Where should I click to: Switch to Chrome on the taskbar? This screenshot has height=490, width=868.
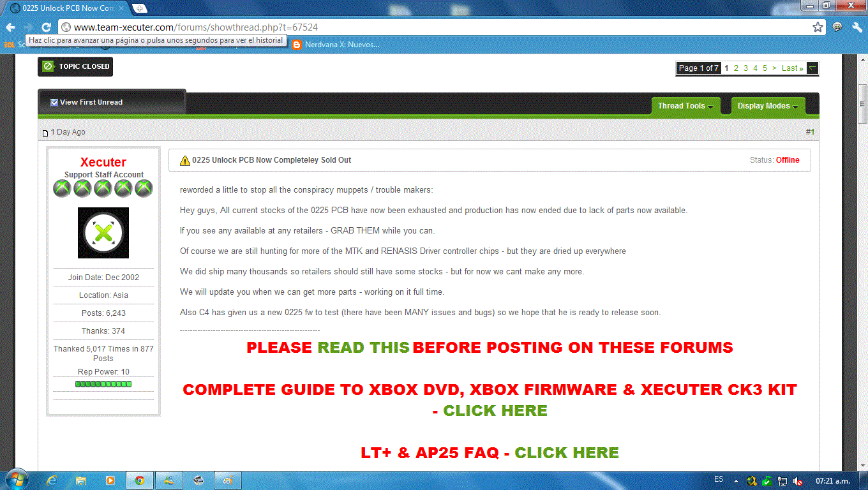[x=139, y=480]
